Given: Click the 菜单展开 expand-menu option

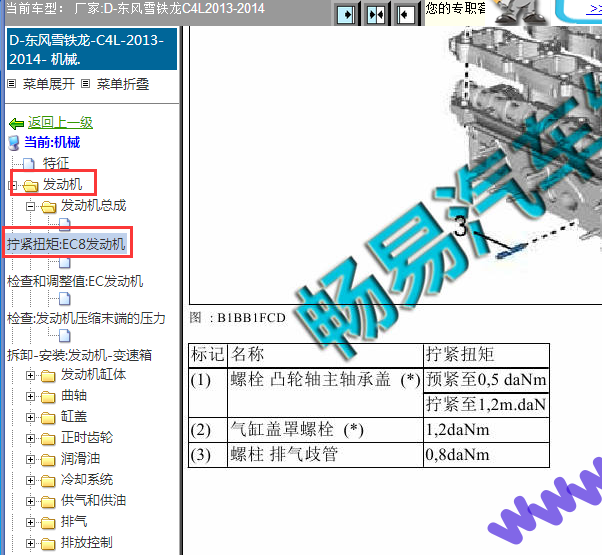Looking at the screenshot, I should (48, 84).
